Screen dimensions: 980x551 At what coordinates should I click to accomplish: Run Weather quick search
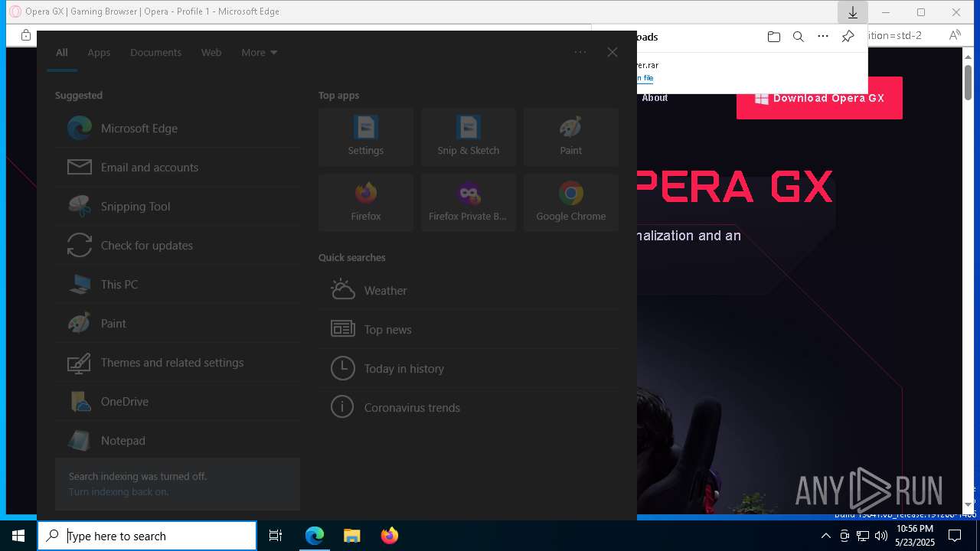click(x=469, y=291)
